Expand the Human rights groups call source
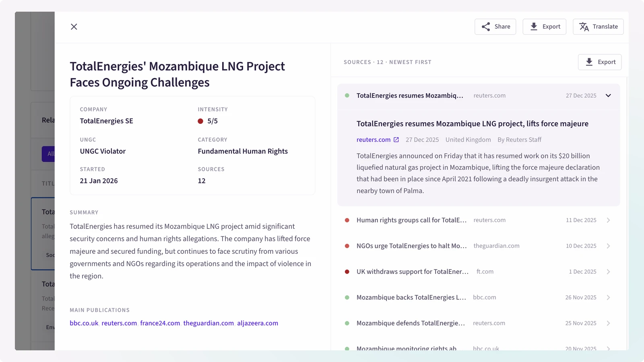 point(608,220)
